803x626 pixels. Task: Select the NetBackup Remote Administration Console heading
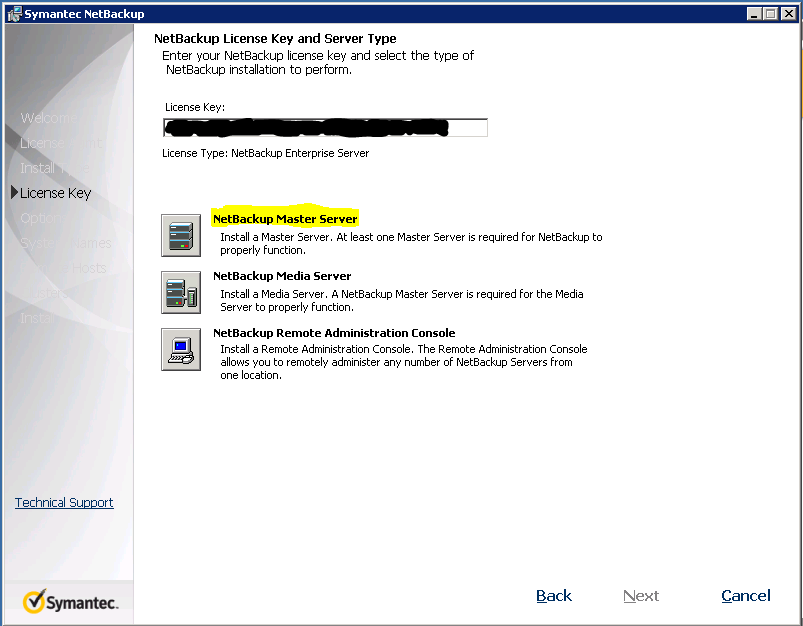click(334, 333)
